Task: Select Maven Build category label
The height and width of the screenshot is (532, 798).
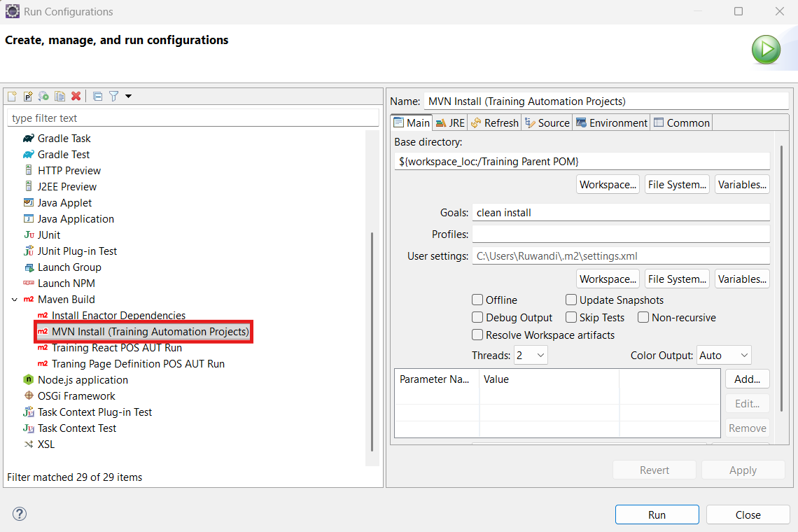Action: 66,300
